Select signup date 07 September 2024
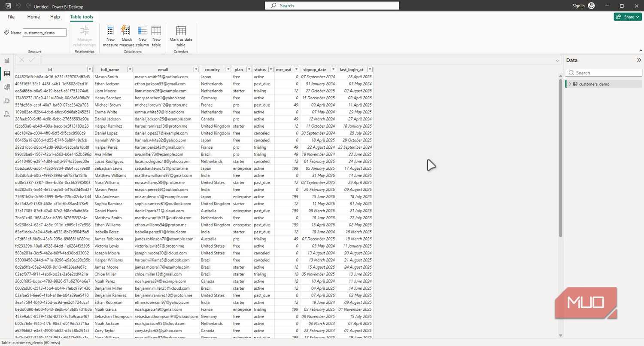The image size is (644, 346). point(318,77)
